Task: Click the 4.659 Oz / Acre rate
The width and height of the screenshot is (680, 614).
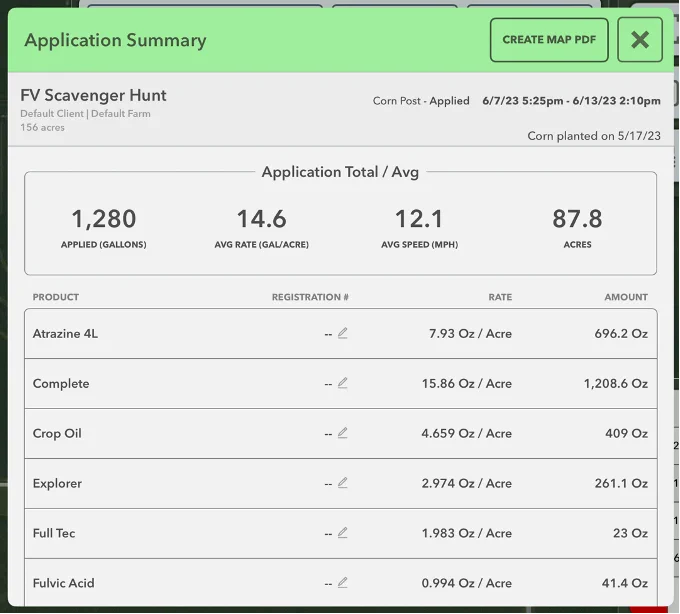Action: (467, 433)
